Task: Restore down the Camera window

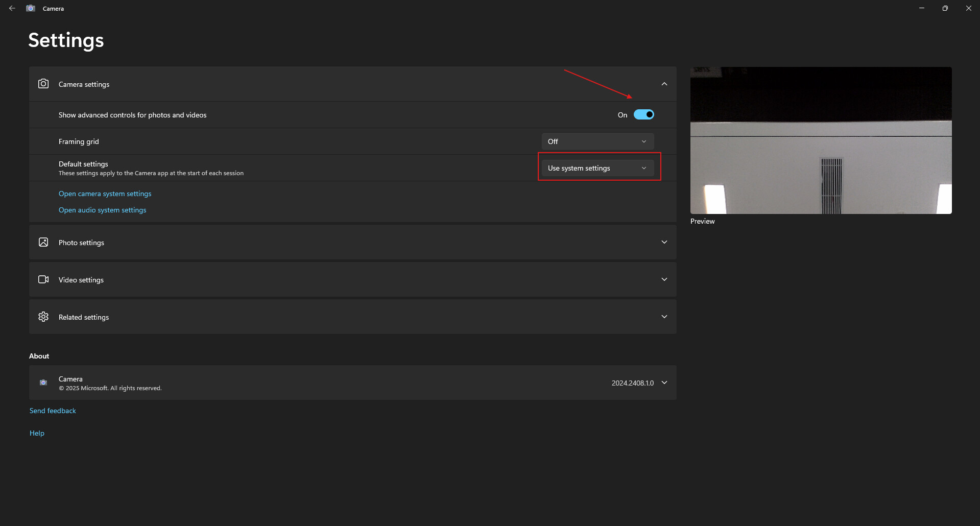Action: tap(945, 8)
